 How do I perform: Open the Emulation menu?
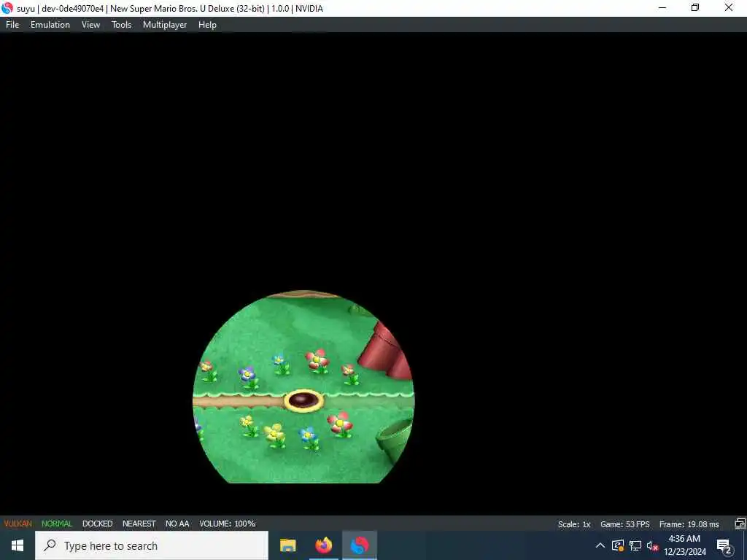point(50,25)
